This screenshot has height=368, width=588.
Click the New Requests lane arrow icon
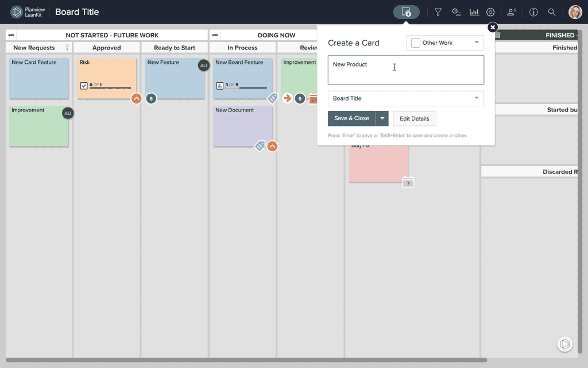pyautogui.click(x=67, y=47)
